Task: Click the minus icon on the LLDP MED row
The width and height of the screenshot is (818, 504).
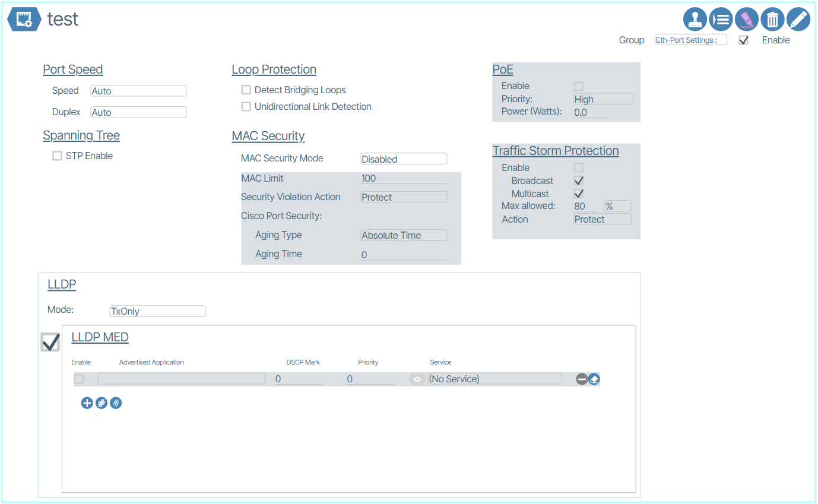Action: 582,379
